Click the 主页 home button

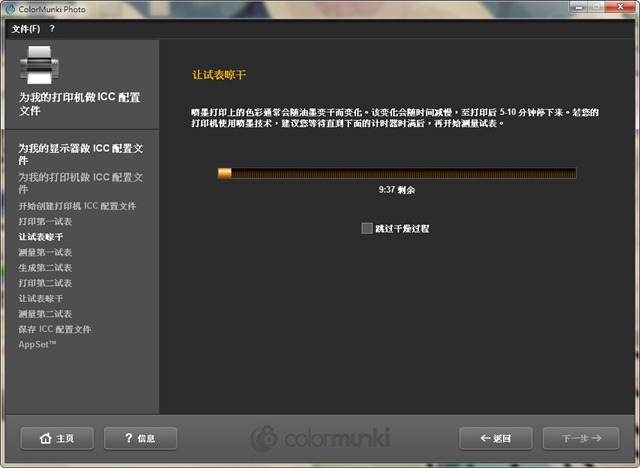pos(57,438)
